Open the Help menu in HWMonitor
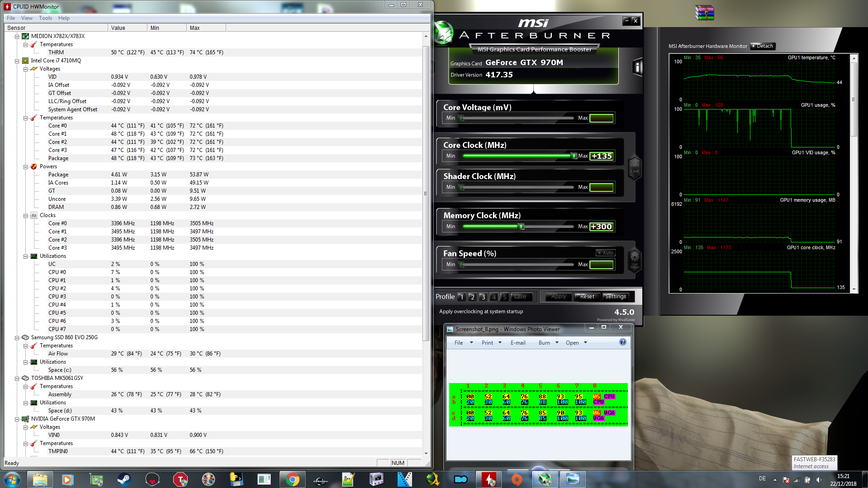 point(64,18)
